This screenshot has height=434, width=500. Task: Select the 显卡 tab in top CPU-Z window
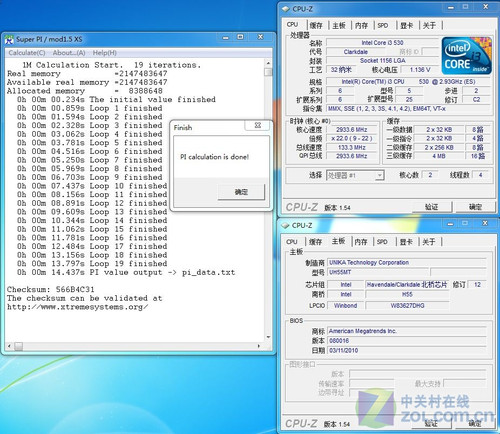[x=407, y=25]
